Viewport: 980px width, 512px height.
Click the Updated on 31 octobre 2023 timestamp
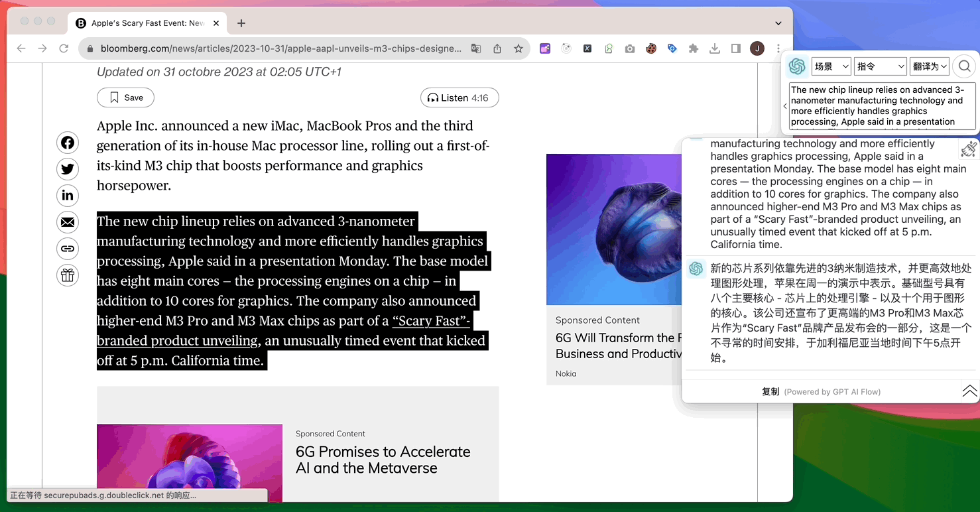coord(219,72)
